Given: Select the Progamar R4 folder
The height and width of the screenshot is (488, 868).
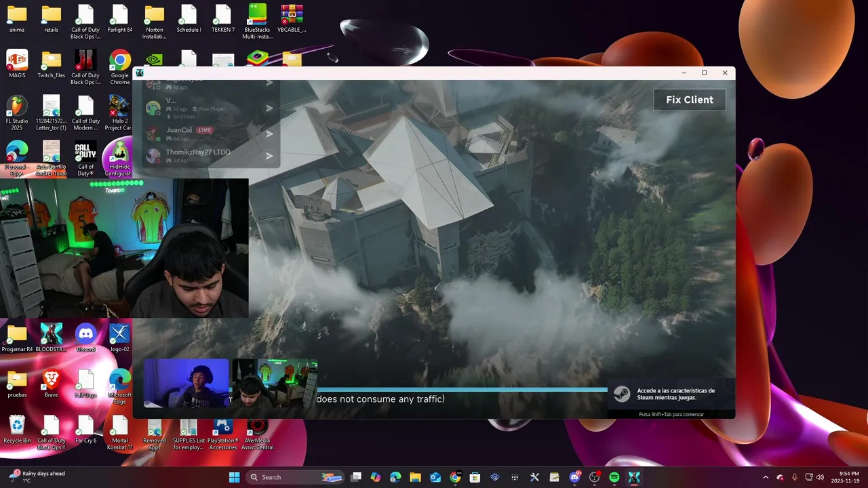Looking at the screenshot, I should [17, 338].
